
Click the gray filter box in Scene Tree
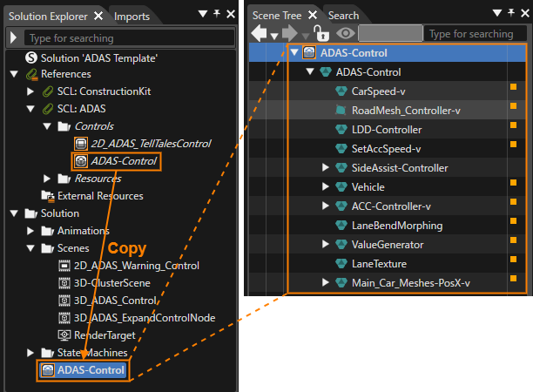(x=390, y=33)
